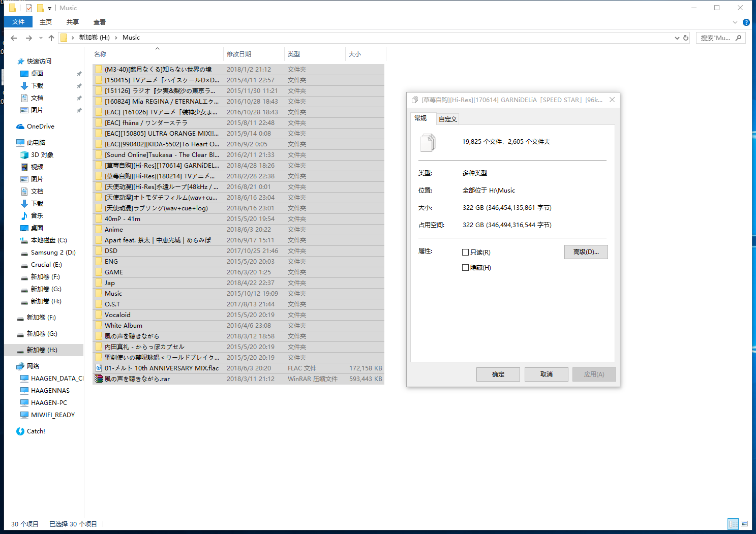
Task: Select the DSD folder
Action: (x=238, y=250)
